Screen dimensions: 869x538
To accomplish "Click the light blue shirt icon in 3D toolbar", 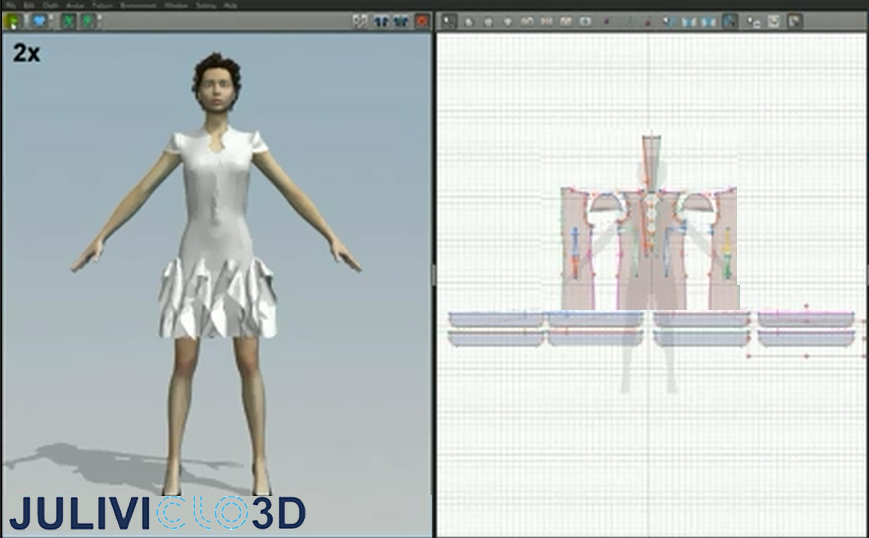I will click(x=39, y=22).
